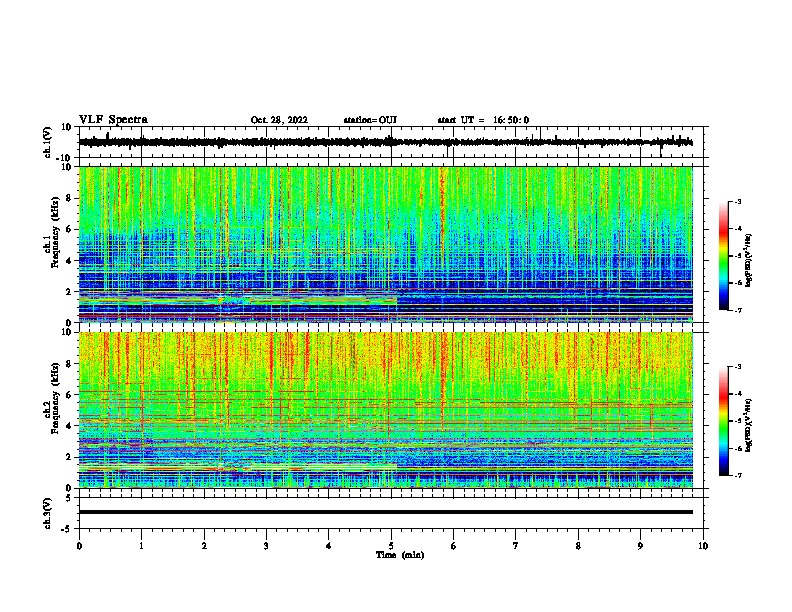Screen dimensions: 792x612
Task: Click the "6" kHz tick on ch.1 axis
Action: [70, 229]
